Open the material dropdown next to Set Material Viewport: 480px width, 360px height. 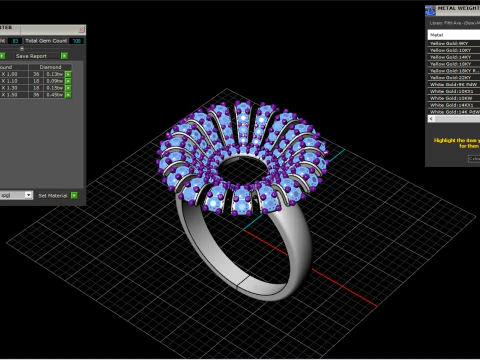coord(28,195)
